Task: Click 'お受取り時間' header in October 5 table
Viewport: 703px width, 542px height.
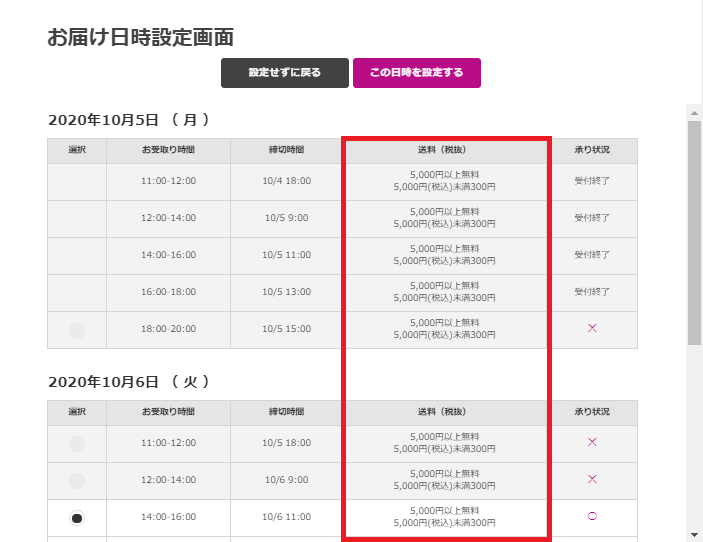Action: coord(168,150)
